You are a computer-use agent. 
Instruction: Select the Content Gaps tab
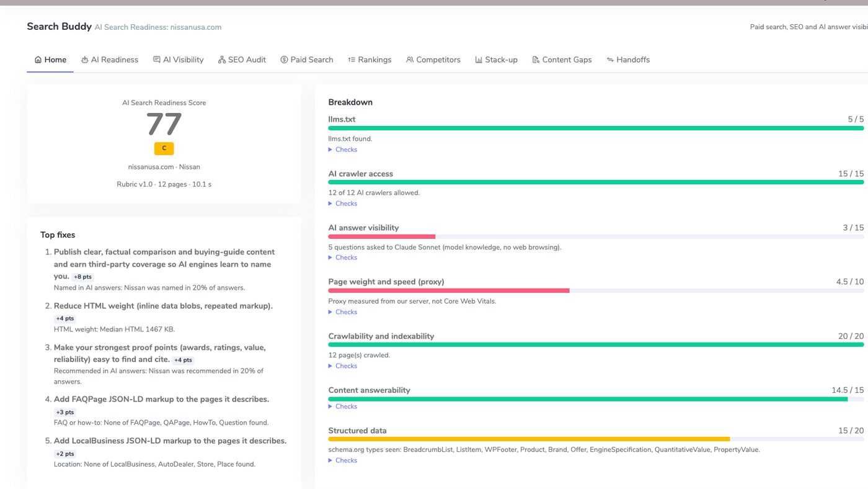pos(562,60)
